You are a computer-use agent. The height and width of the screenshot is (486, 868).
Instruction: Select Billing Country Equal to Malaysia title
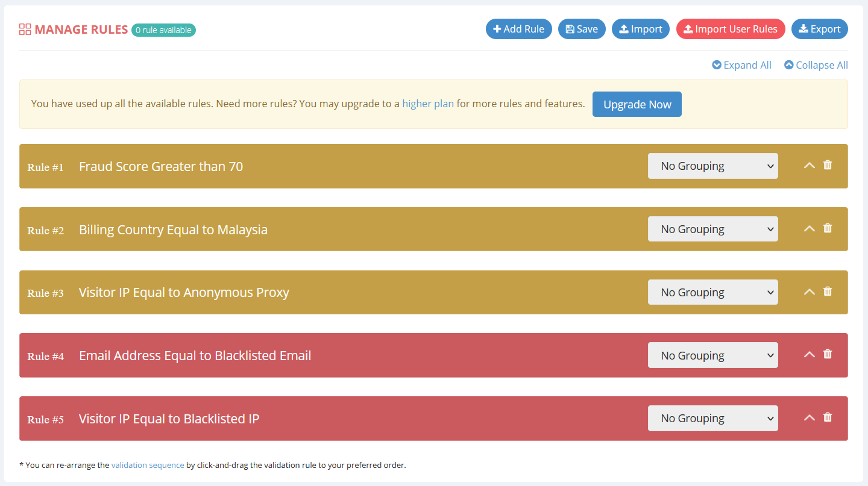pos(173,229)
